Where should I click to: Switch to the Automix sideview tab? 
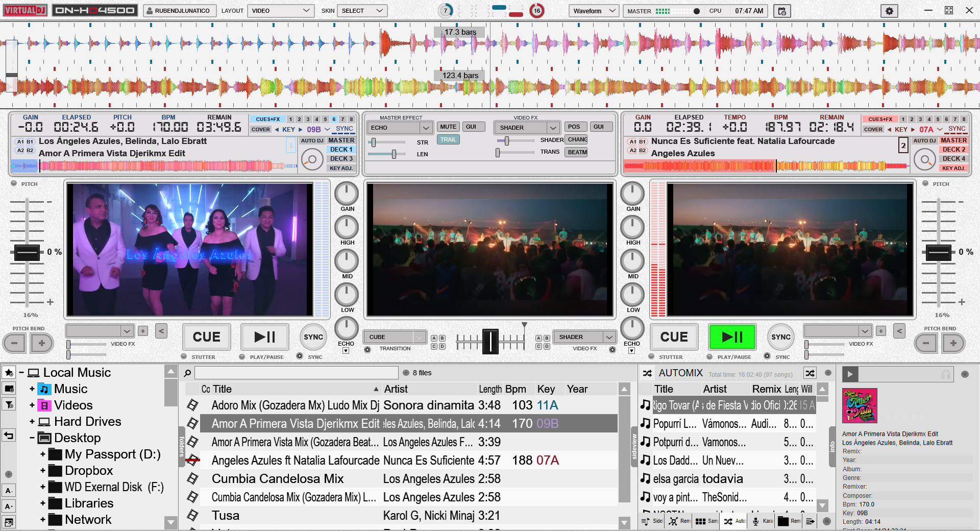click(x=734, y=521)
